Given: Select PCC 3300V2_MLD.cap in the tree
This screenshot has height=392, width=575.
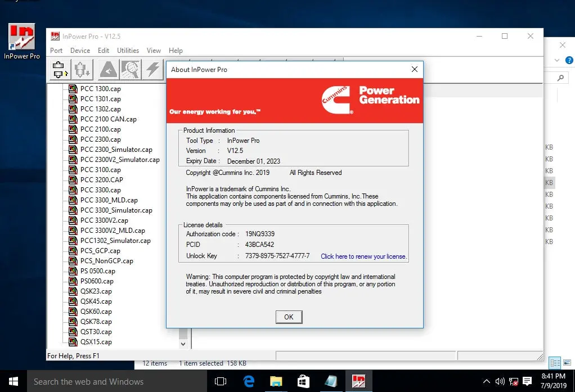Looking at the screenshot, I should pos(113,231).
